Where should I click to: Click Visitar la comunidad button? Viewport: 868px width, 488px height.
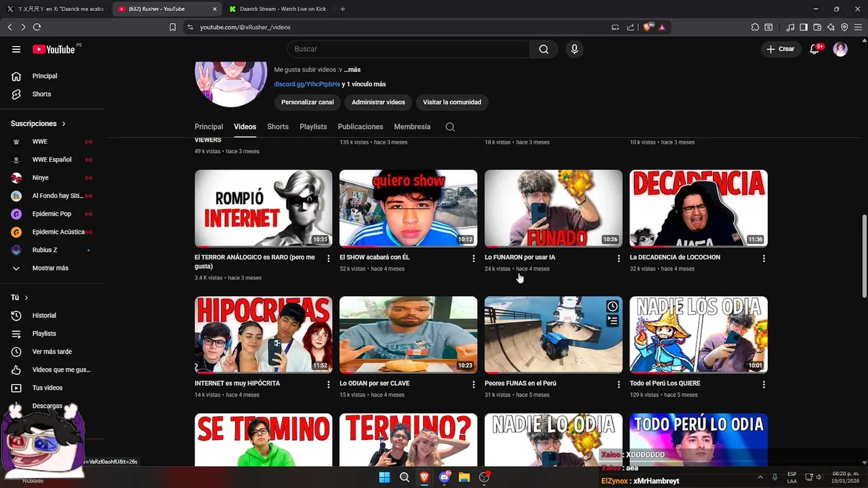(x=452, y=102)
